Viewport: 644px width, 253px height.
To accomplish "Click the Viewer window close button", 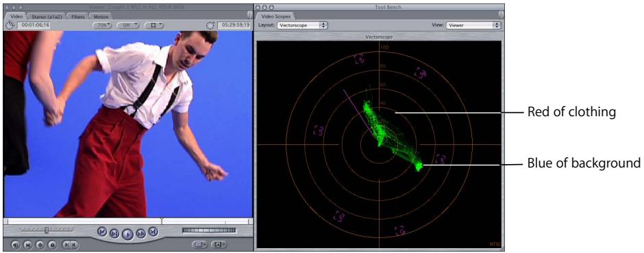I will tap(8, 8).
